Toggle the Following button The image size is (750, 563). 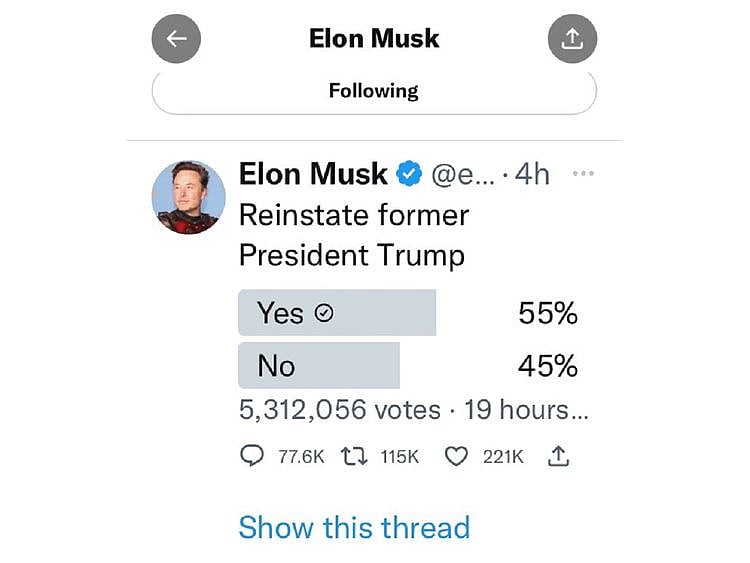pyautogui.click(x=374, y=91)
